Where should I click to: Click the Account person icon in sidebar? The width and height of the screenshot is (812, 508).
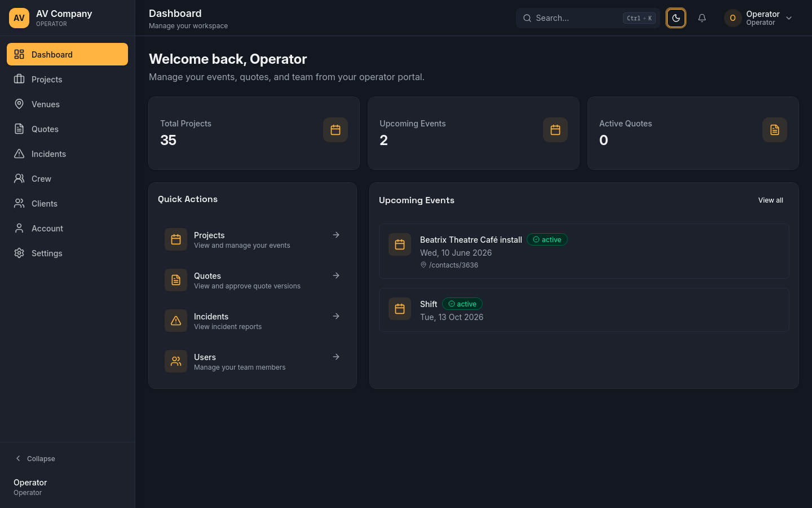click(19, 228)
